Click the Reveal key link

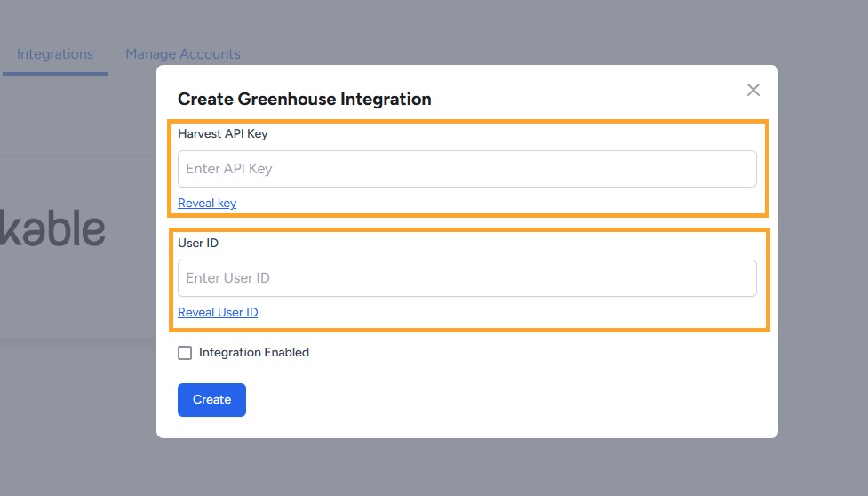[x=207, y=204]
